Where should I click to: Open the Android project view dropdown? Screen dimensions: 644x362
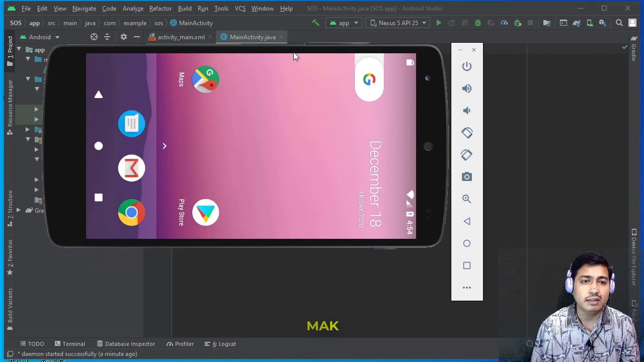[x=40, y=37]
